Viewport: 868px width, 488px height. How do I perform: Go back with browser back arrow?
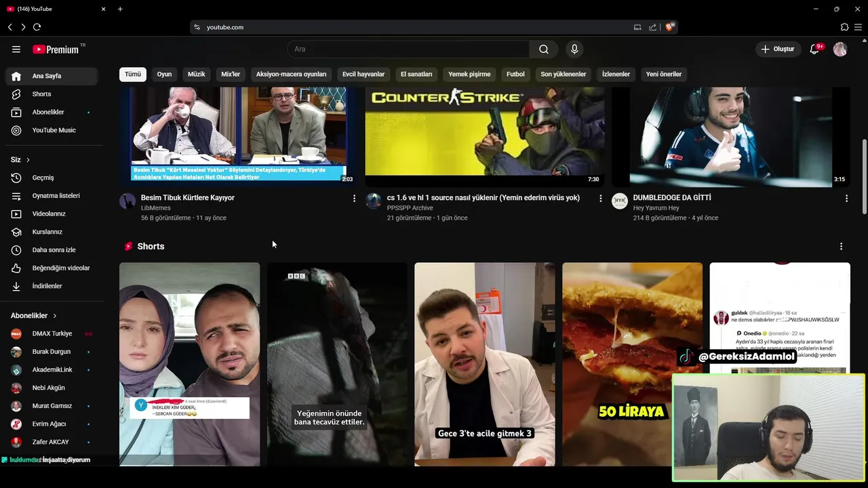[x=9, y=27]
